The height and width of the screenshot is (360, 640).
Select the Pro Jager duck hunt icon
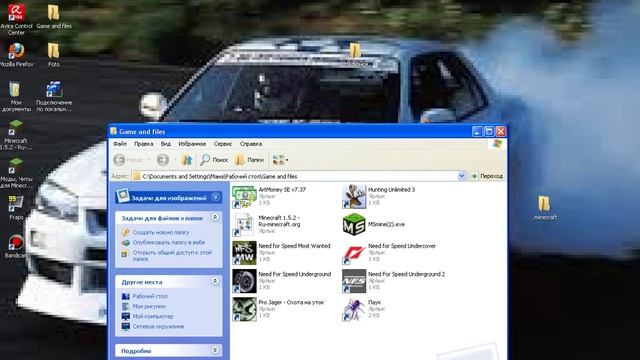pyautogui.click(x=244, y=309)
